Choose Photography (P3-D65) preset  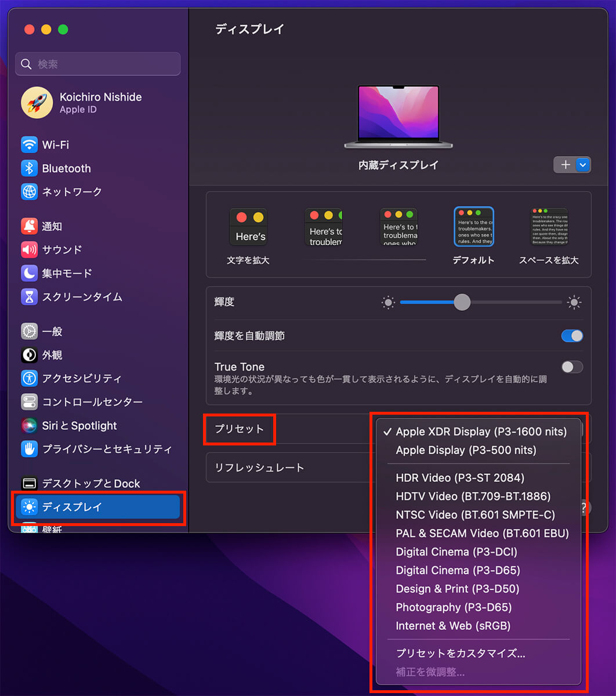[x=479, y=608]
